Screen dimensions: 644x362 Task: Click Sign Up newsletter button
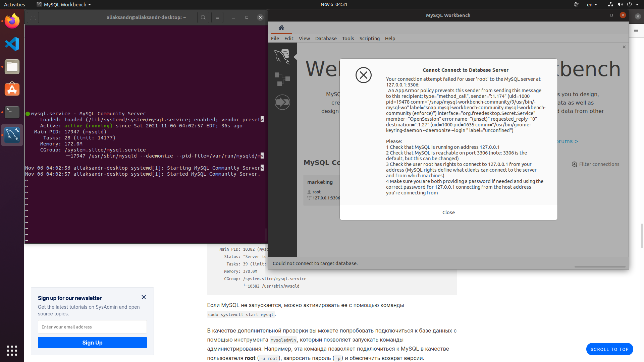[x=92, y=343]
